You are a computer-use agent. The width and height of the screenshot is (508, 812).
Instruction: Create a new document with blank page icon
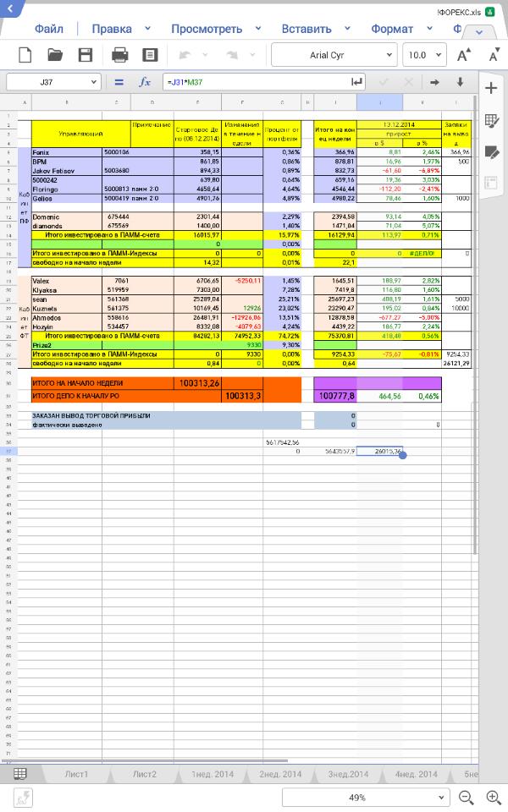(x=25, y=55)
